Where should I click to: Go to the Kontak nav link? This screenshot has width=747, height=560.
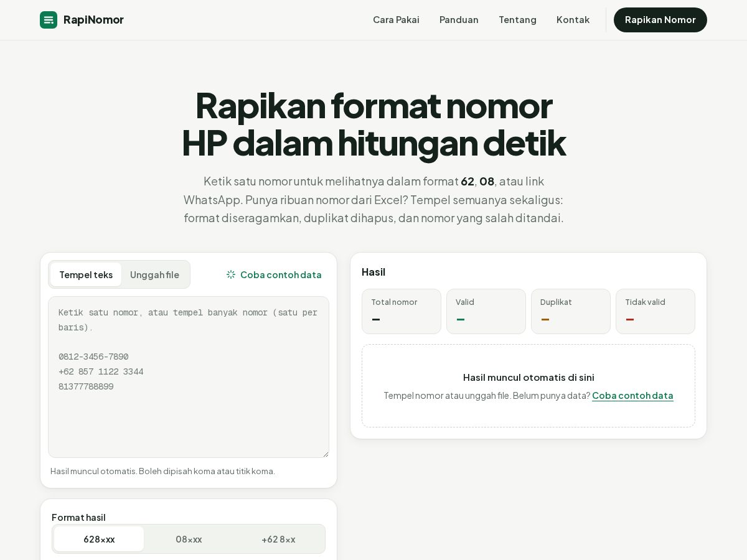573,20
